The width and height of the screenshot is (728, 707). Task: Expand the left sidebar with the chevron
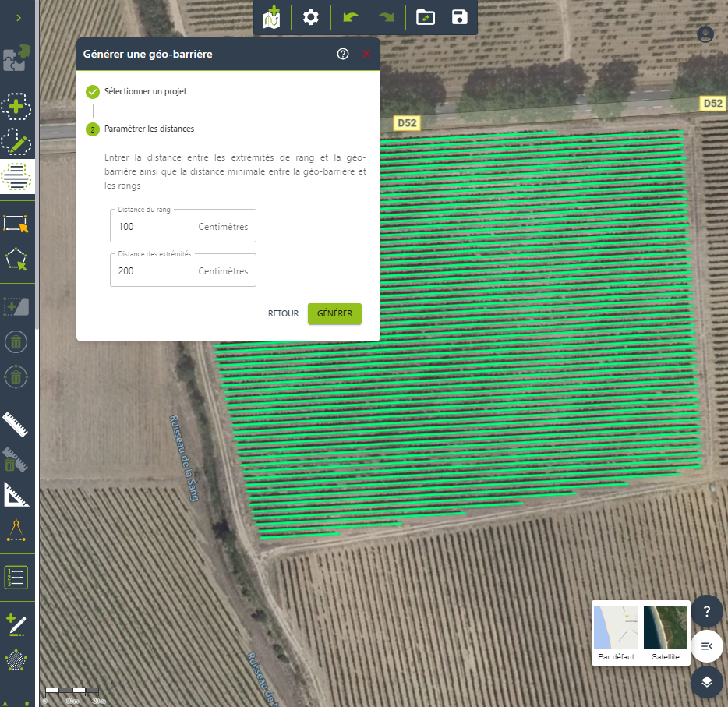point(18,17)
